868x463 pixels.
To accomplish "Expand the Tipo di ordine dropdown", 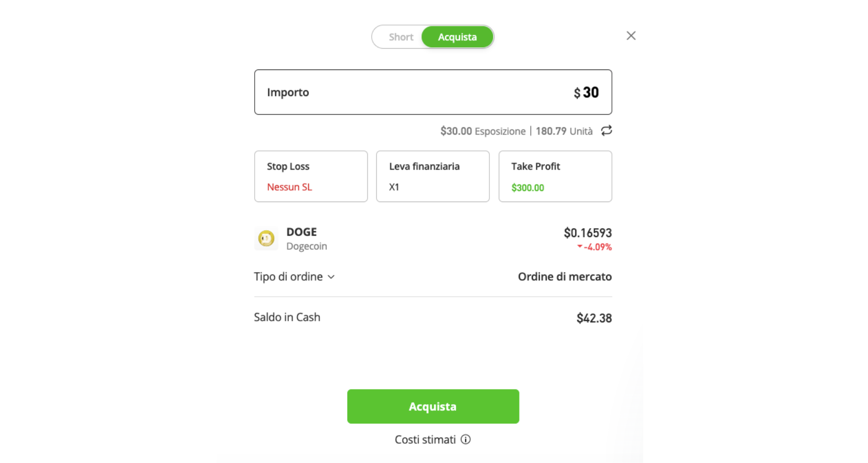I will (294, 276).
